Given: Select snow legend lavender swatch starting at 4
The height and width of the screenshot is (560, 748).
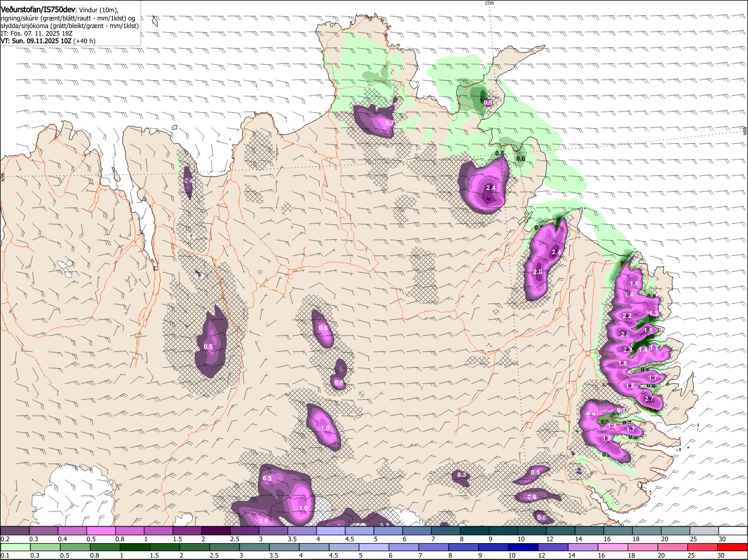Looking at the screenshot, I should coord(330,530).
